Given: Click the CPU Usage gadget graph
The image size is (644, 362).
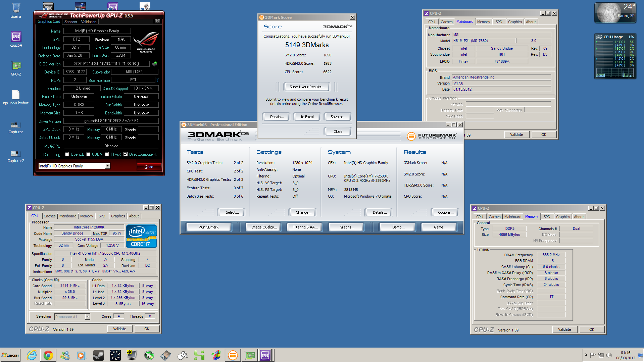Looking at the screenshot, I should tap(615, 73).
